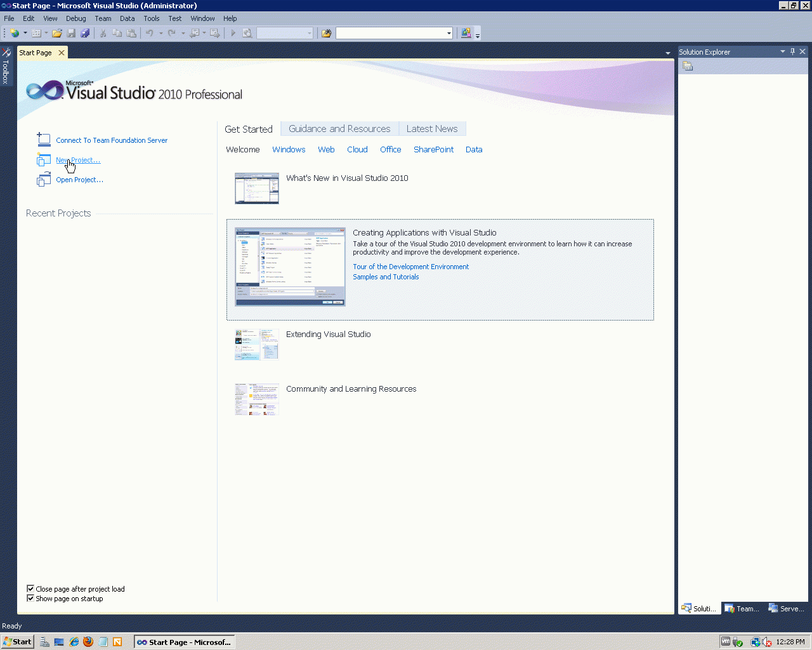Image resolution: width=812 pixels, height=650 pixels.
Task: Click the Navigate Backward icon
Action: point(194,33)
